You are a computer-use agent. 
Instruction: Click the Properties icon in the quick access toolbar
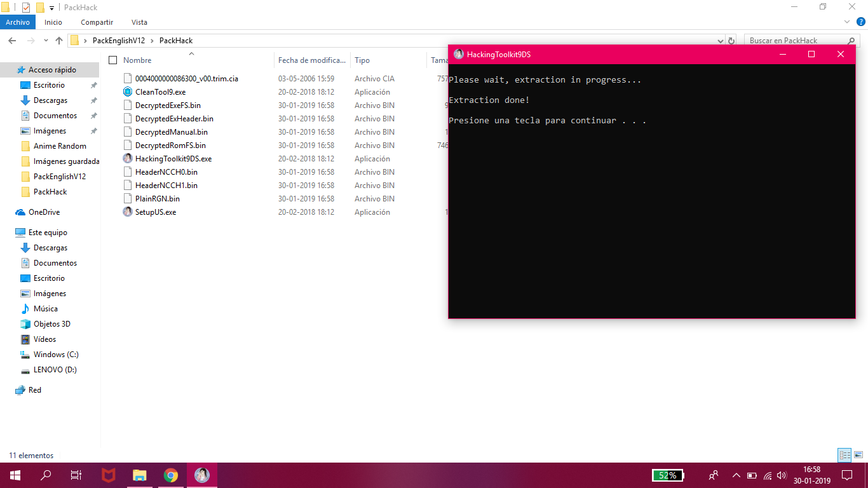26,7
